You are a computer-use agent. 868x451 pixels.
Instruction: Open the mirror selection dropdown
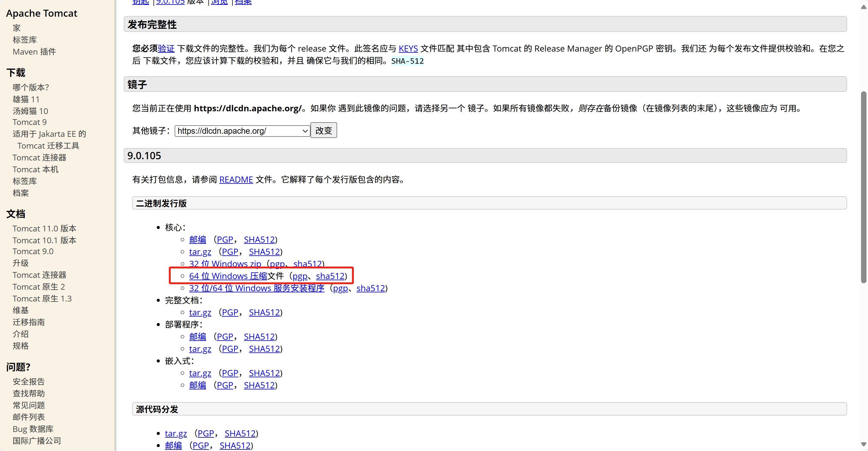(x=242, y=131)
